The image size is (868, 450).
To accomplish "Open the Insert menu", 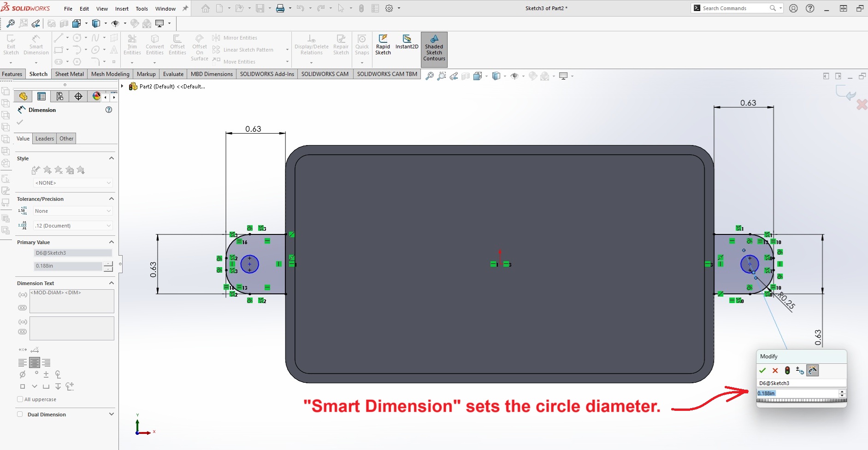I will click(122, 9).
